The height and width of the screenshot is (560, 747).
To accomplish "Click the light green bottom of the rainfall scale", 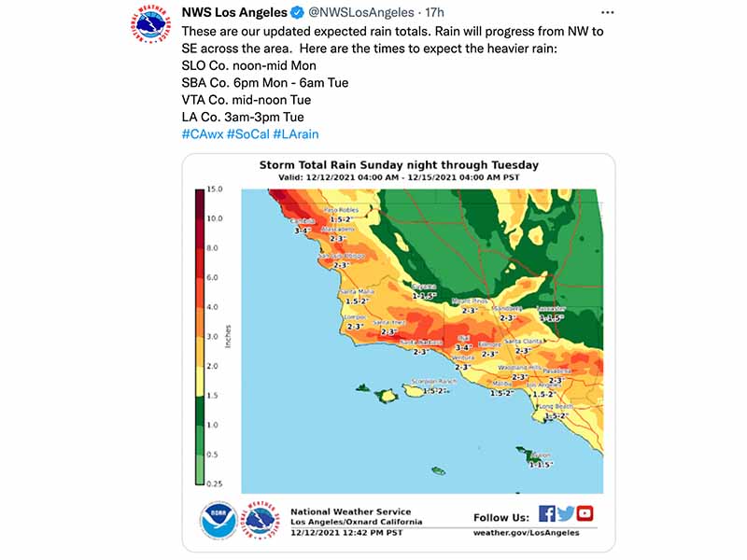I will point(200,469).
